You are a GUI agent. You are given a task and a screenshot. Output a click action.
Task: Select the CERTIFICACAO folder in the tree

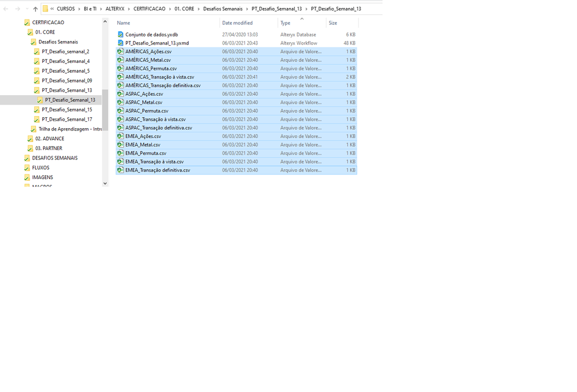click(48, 23)
